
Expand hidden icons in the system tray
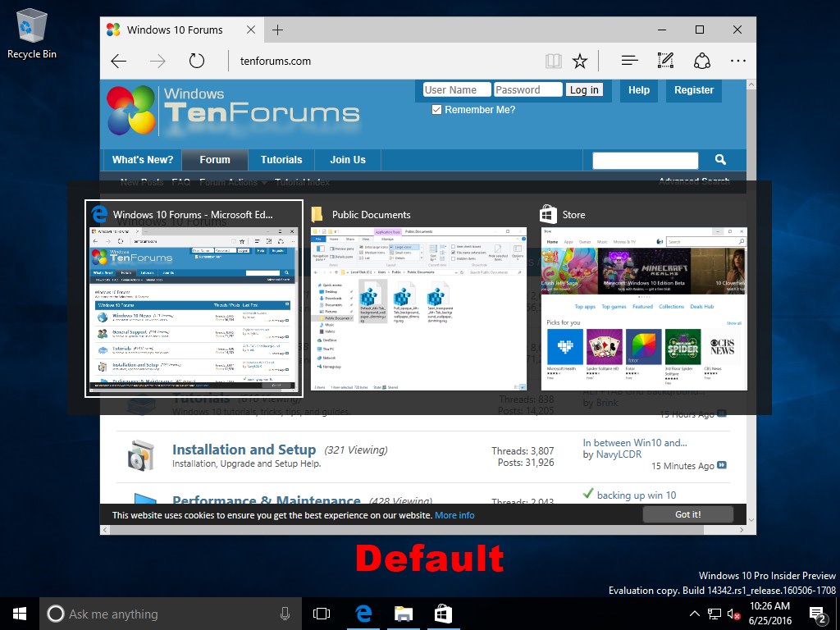694,613
